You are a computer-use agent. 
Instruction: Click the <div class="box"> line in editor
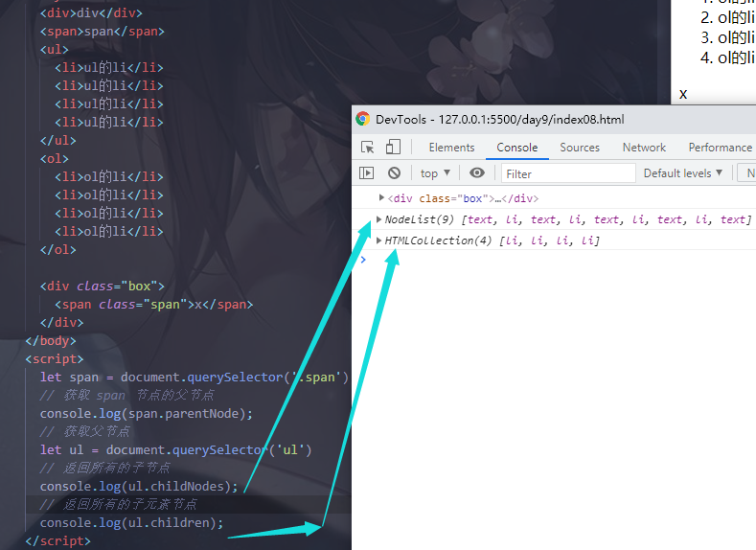point(103,286)
